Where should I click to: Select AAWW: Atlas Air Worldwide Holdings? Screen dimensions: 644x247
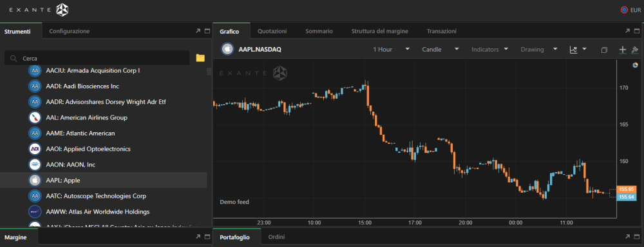coord(104,212)
